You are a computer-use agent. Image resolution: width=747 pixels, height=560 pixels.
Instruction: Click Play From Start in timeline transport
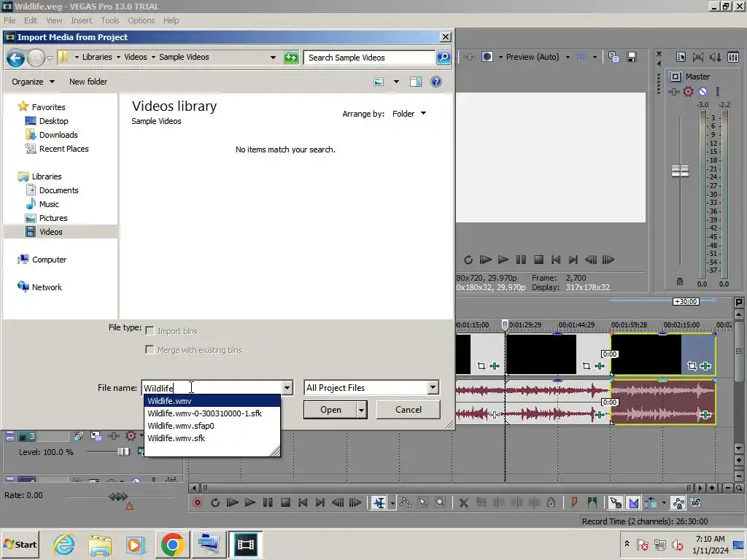point(233,502)
